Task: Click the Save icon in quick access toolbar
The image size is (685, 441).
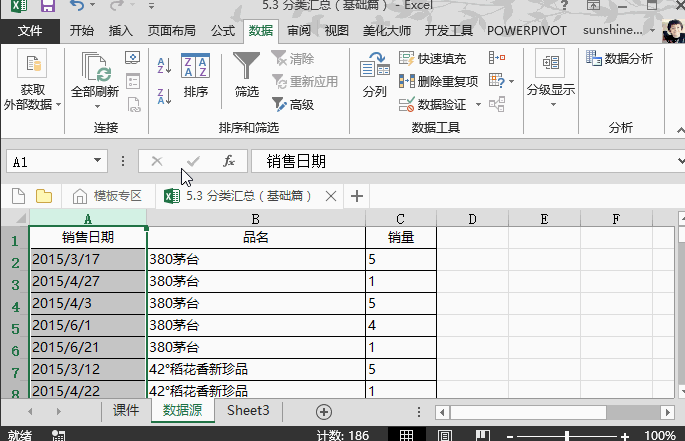Action: click(48, 6)
